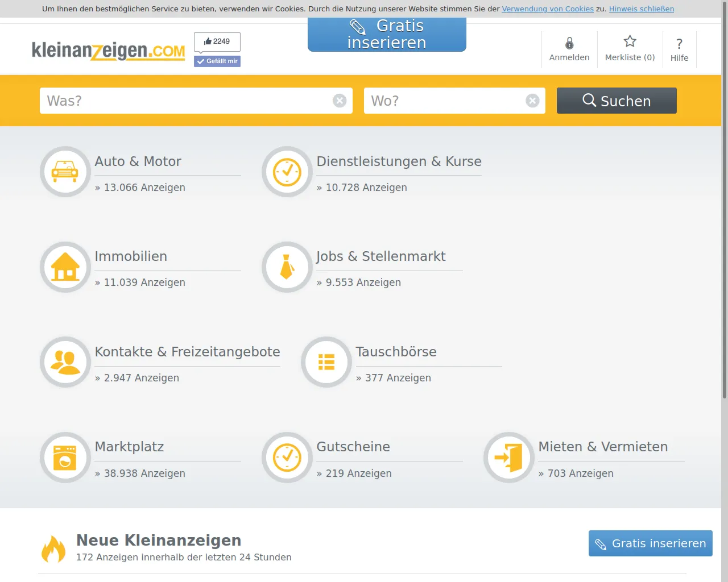Click the Dienstleistungen & Kurse clock icon
Image resolution: width=728 pixels, height=582 pixels.
(x=287, y=172)
